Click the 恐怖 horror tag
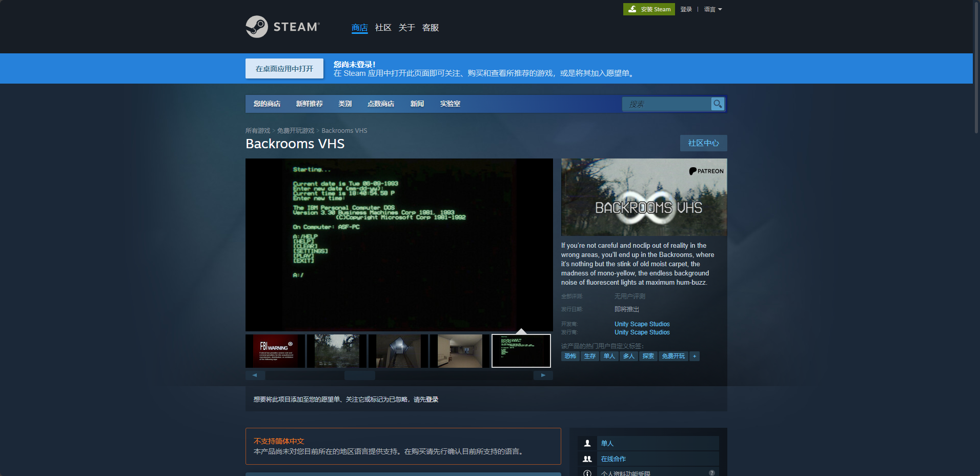This screenshot has height=476, width=980. coord(570,356)
